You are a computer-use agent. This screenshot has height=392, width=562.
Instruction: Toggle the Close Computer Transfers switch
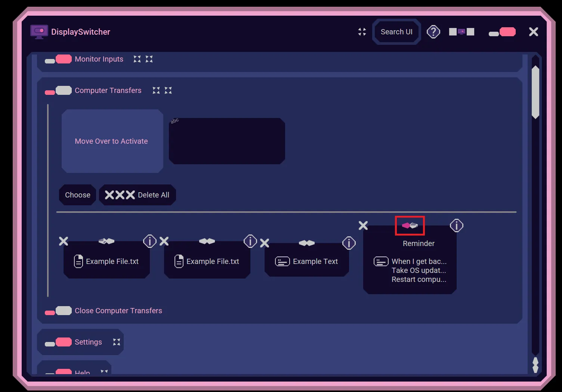58,311
